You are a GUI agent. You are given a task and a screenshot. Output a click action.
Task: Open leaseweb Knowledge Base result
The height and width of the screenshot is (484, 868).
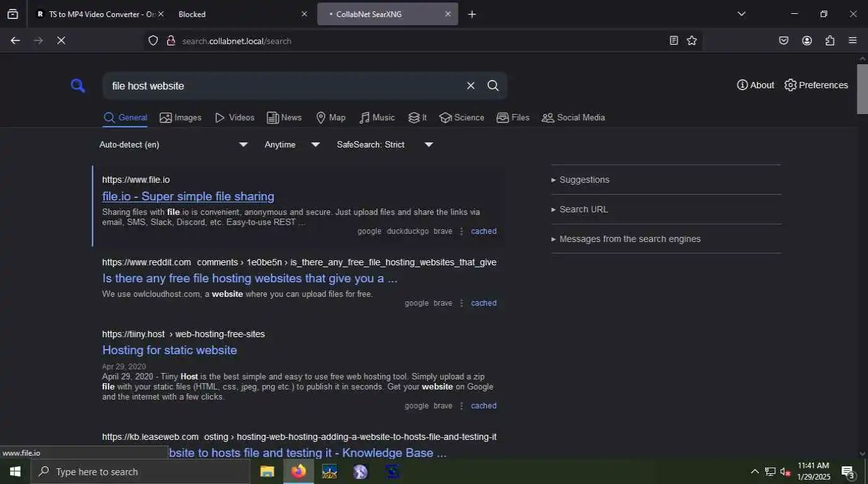308,453
